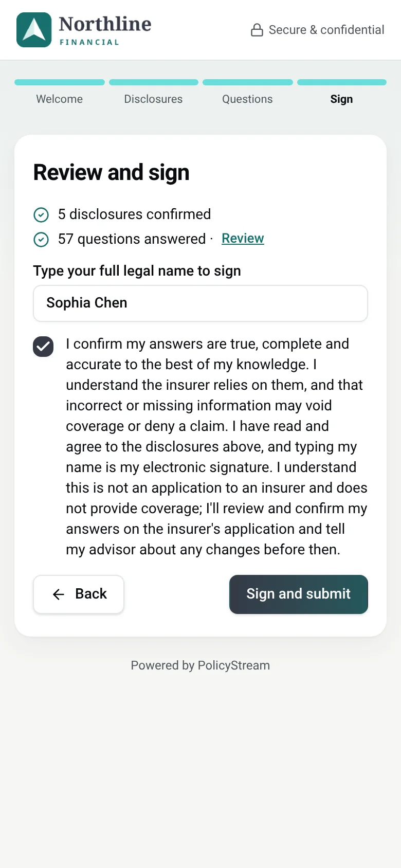Click the Northline wordmark text
The width and height of the screenshot is (401, 868).
tap(105, 24)
